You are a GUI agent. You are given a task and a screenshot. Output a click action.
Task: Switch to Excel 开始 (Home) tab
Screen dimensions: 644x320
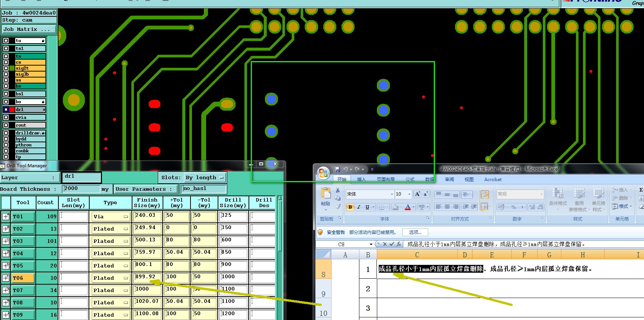tap(342, 179)
